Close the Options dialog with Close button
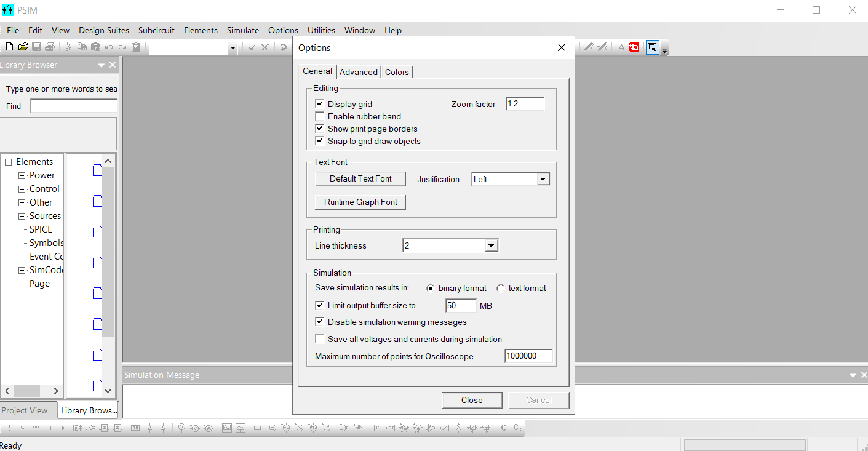 coord(472,400)
